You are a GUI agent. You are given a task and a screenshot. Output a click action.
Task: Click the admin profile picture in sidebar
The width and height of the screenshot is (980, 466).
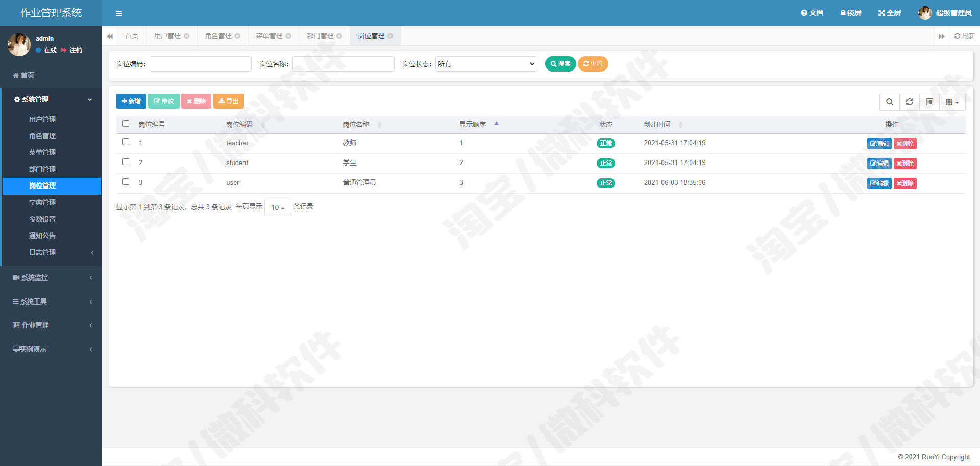19,44
